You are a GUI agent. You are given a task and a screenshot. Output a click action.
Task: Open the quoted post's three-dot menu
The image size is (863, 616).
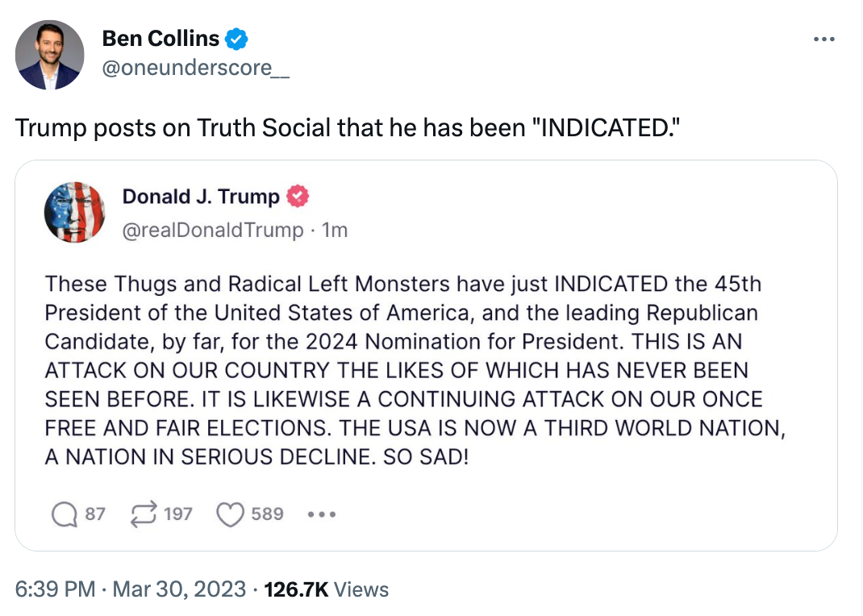pyautogui.click(x=321, y=514)
